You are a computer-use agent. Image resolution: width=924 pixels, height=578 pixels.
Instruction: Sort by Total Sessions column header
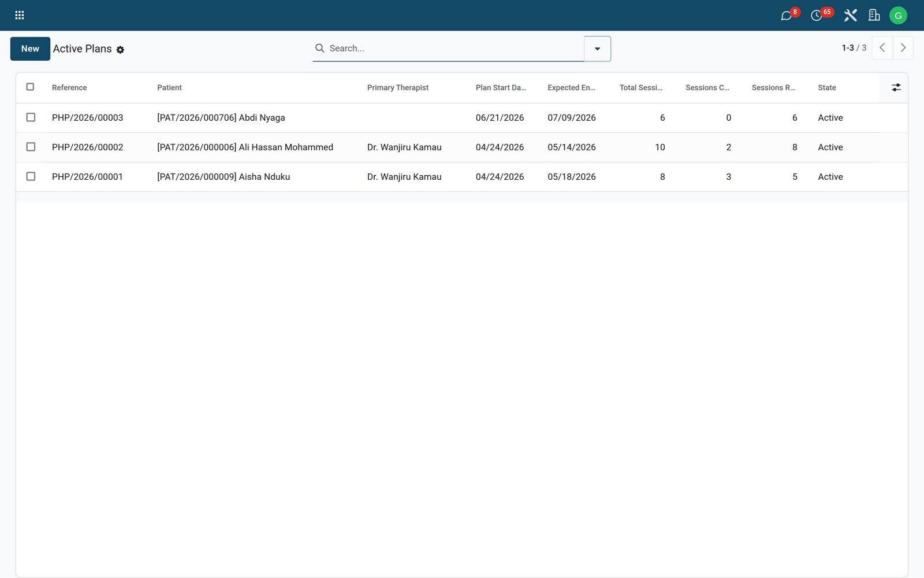(641, 88)
